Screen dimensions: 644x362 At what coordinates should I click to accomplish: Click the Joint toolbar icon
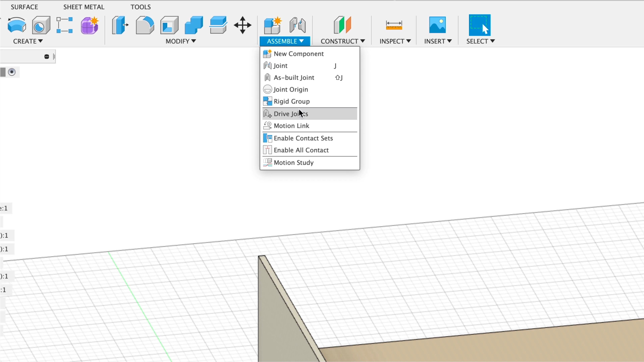coord(298,25)
